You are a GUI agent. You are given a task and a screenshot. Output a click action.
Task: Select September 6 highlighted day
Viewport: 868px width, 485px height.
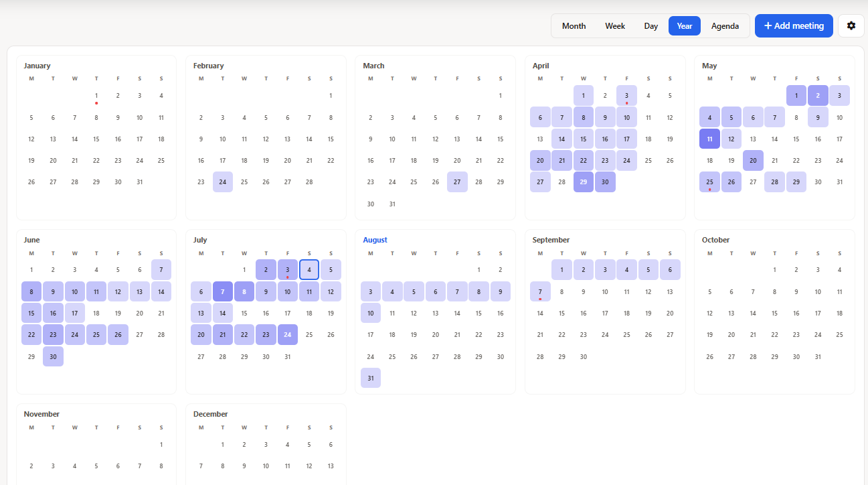[x=670, y=270]
